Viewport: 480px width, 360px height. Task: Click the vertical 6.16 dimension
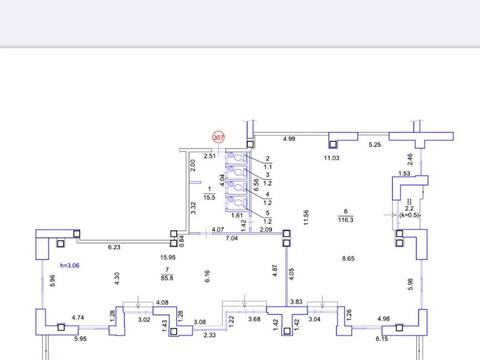pos(207,276)
